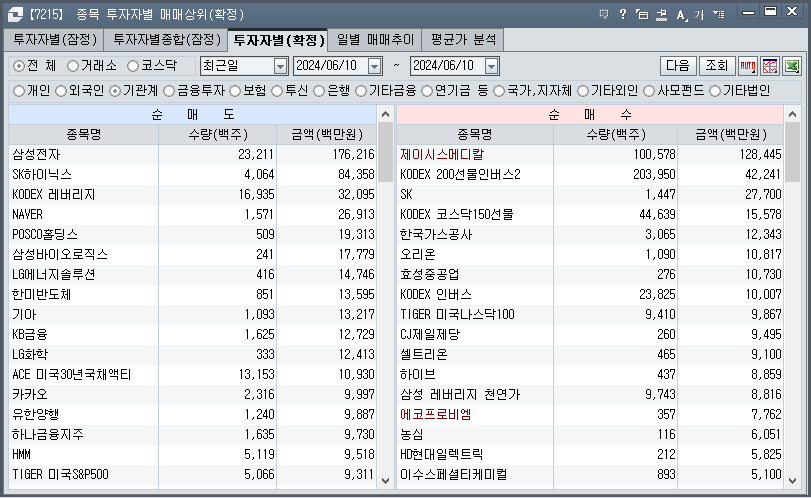Screen dimensions: 811x498
Task: Click the 순매도 scrollbar thumb
Action: (385, 152)
